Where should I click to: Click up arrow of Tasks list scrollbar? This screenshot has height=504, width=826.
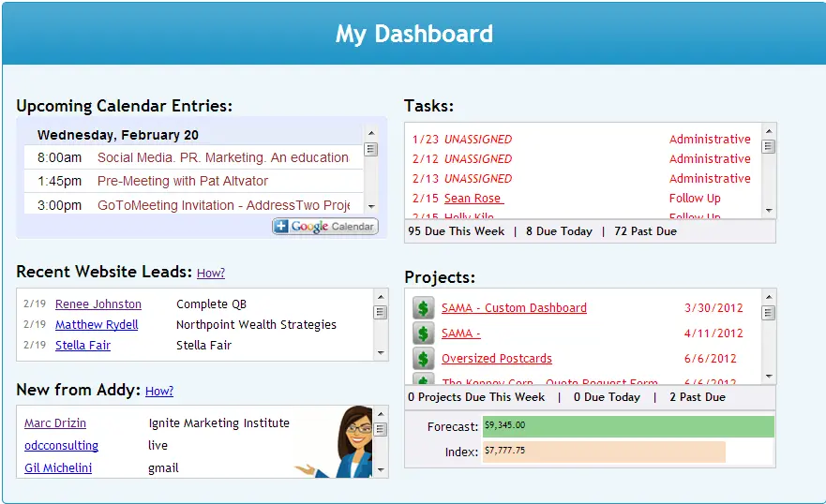(x=769, y=131)
